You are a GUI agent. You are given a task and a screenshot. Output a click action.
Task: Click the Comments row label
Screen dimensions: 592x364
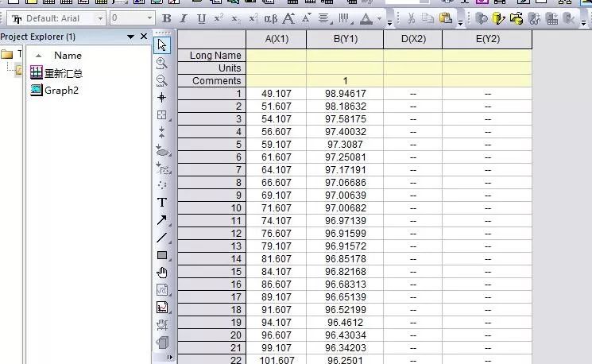pyautogui.click(x=212, y=81)
